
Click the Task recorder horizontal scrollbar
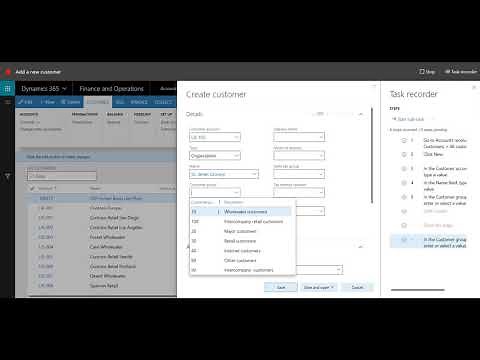[x=418, y=290]
